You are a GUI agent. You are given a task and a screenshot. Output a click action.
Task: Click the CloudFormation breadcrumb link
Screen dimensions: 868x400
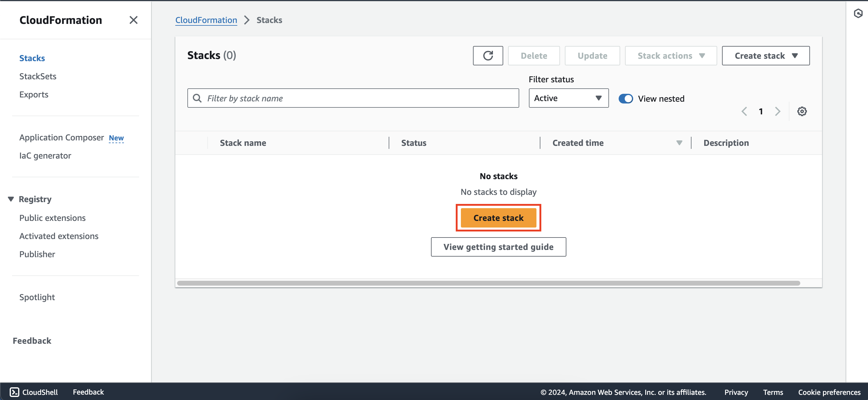[x=206, y=20]
